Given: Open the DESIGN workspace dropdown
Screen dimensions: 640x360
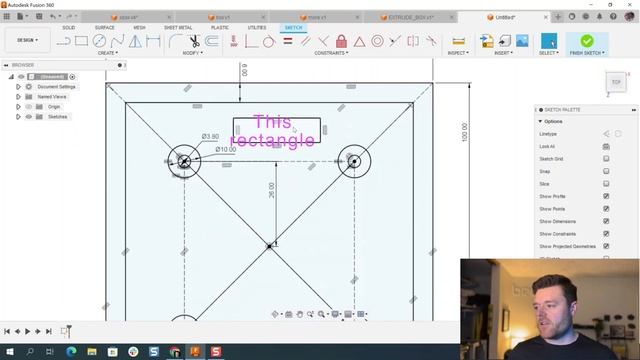Looking at the screenshot, I should (27, 40).
